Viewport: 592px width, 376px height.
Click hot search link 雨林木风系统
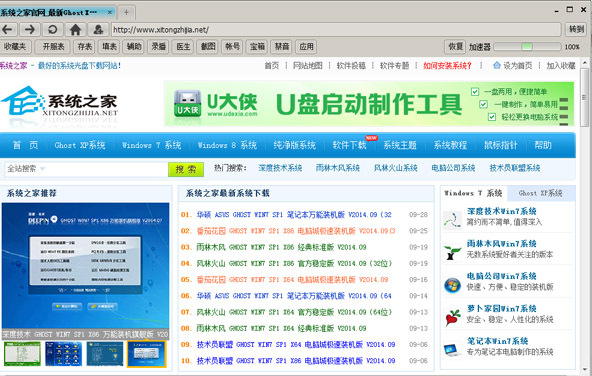[338, 168]
